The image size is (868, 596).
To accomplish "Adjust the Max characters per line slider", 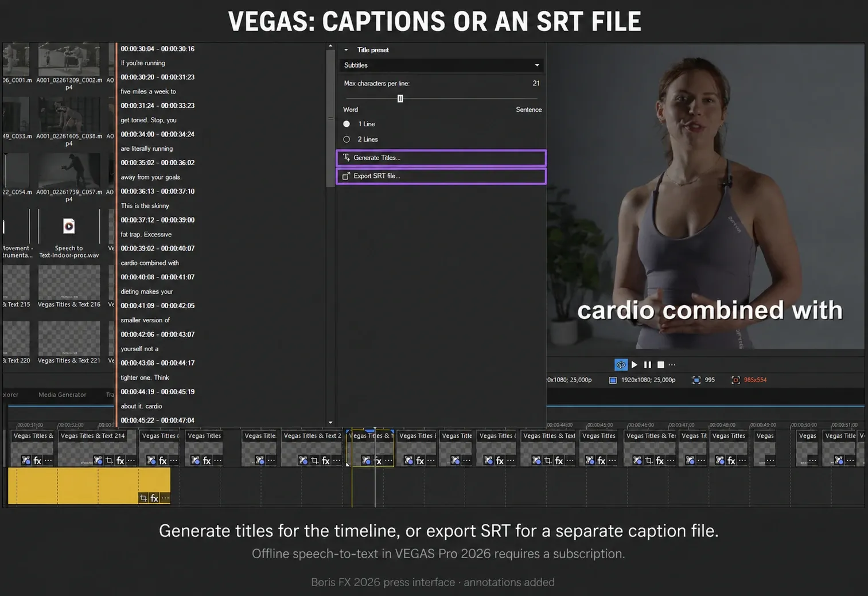I will pyautogui.click(x=400, y=99).
